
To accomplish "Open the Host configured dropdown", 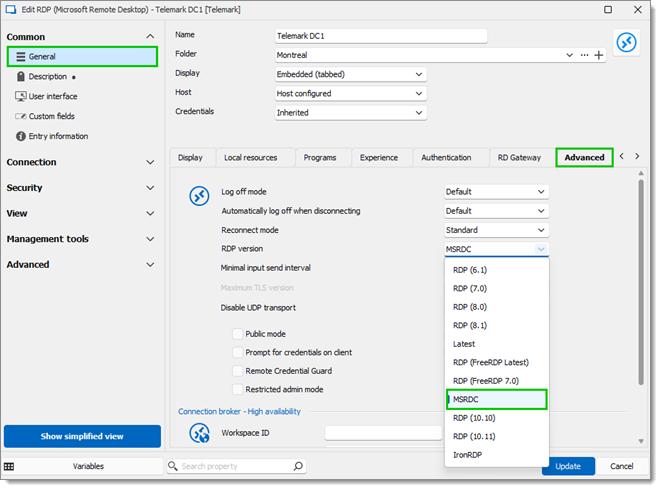I will pyautogui.click(x=351, y=94).
